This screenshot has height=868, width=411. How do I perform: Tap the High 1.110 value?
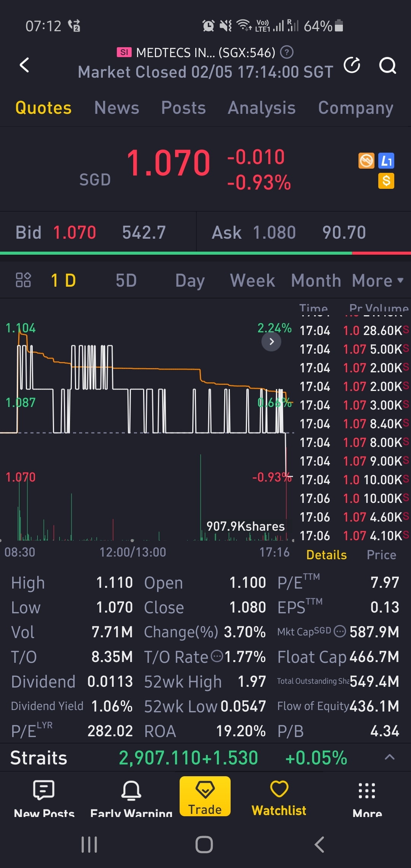(114, 582)
